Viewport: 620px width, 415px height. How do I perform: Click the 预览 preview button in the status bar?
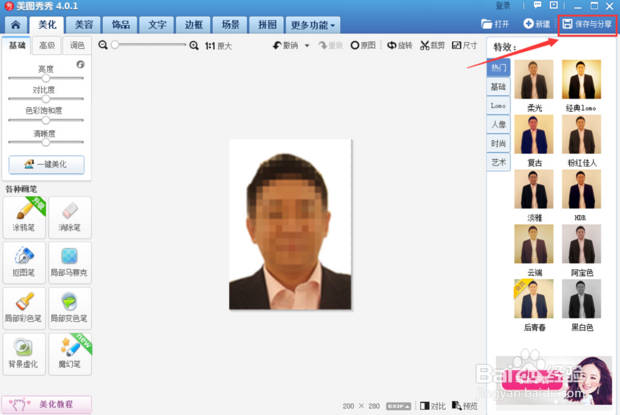465,406
